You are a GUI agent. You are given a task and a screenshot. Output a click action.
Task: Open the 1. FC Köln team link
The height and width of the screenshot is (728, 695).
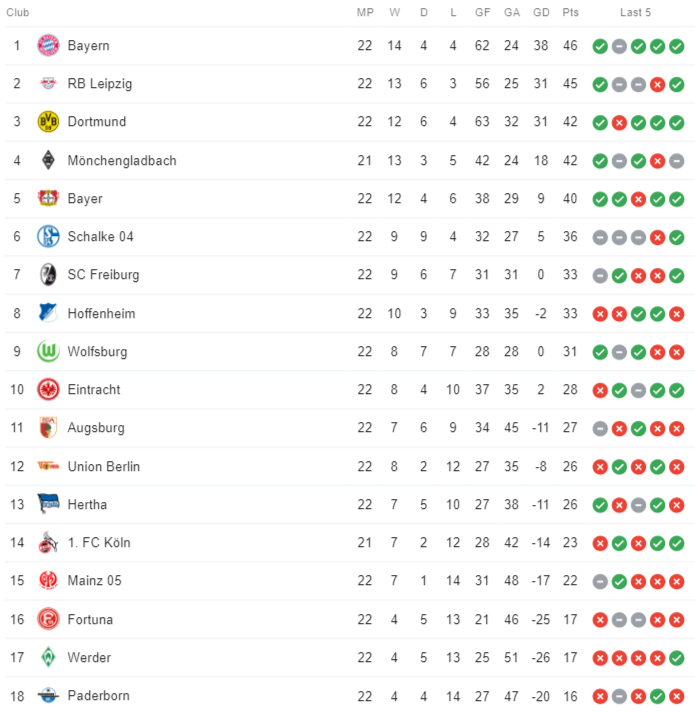coord(99,542)
